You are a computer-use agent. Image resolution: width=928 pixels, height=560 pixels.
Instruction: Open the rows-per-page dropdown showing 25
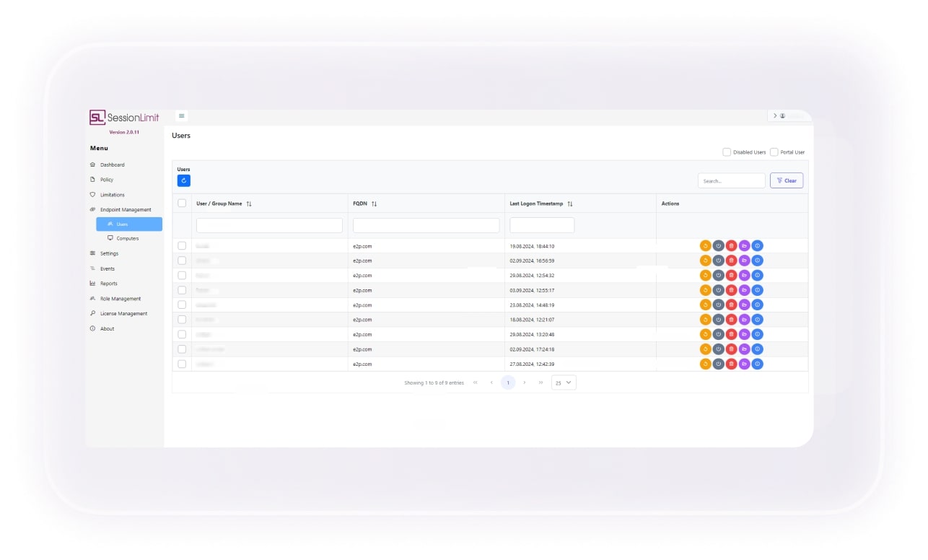564,382
